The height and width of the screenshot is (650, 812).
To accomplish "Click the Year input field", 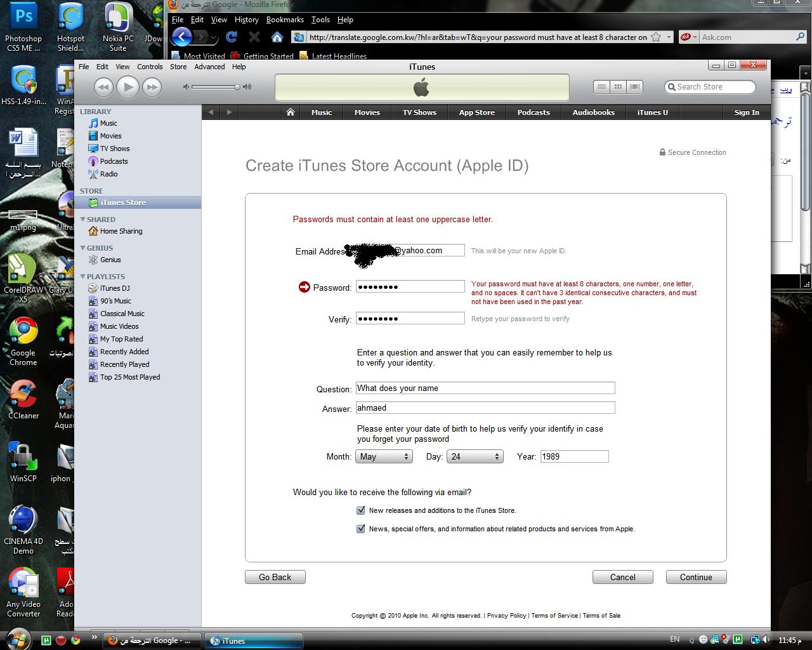I will (574, 456).
